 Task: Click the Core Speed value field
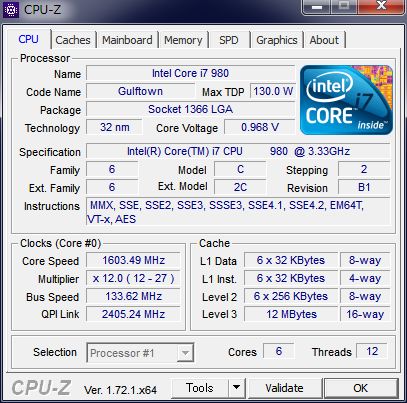tap(133, 260)
